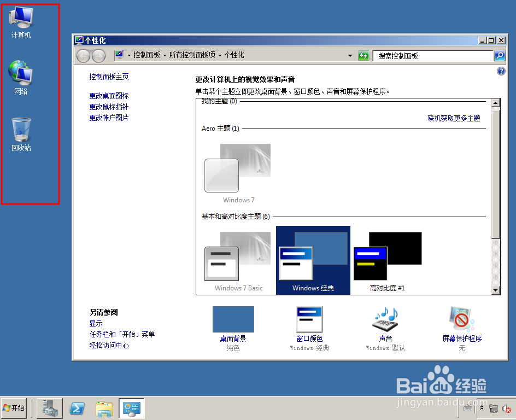
Task: Click the 窗口颜色 label link
Action: (x=309, y=339)
